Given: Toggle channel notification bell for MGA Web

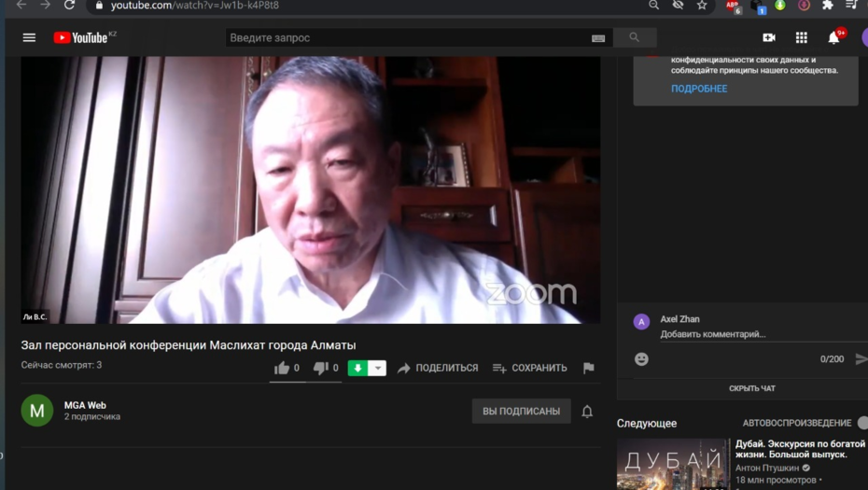Looking at the screenshot, I should click(587, 411).
